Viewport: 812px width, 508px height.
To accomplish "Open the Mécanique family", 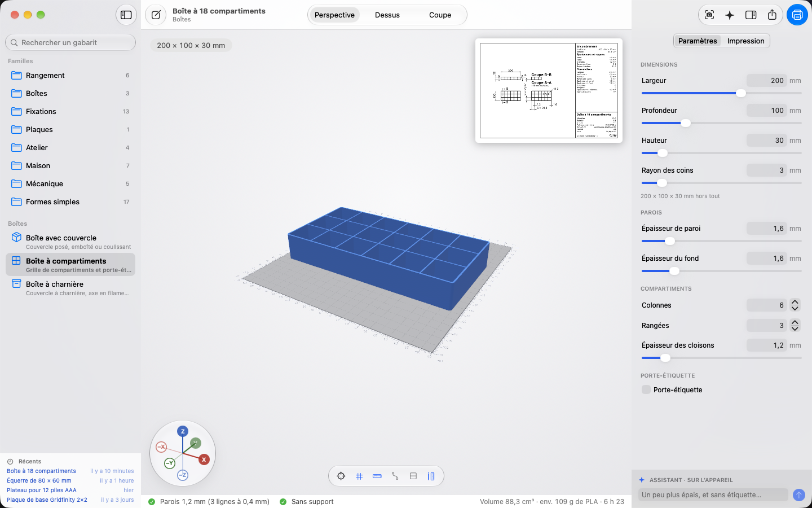I will [70, 184].
